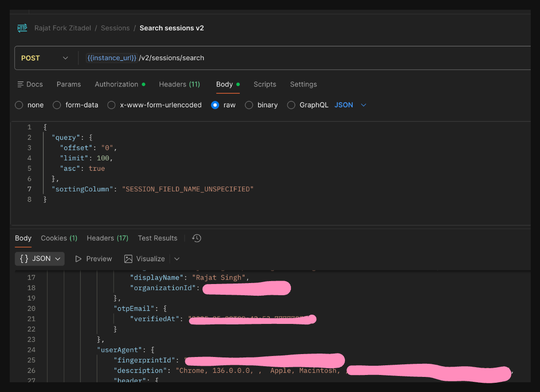Click the SESSION_FIELD_NAME_UNSPECIFIED value
The width and height of the screenshot is (540, 392).
click(x=188, y=189)
